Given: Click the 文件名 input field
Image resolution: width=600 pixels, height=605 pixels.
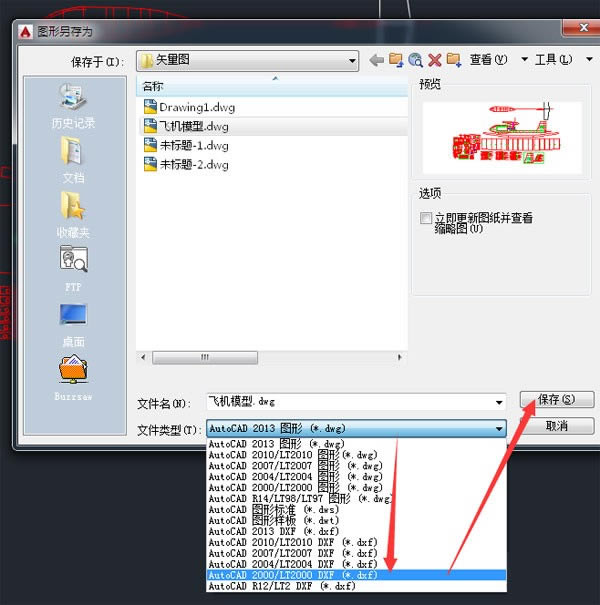Looking at the screenshot, I should pos(356,402).
